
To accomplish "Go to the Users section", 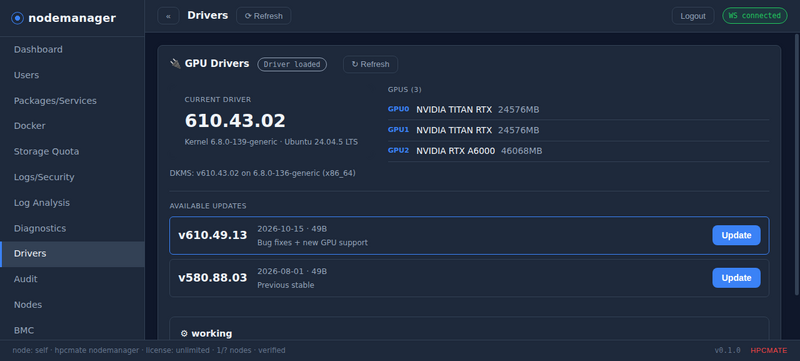I will click(72, 75).
